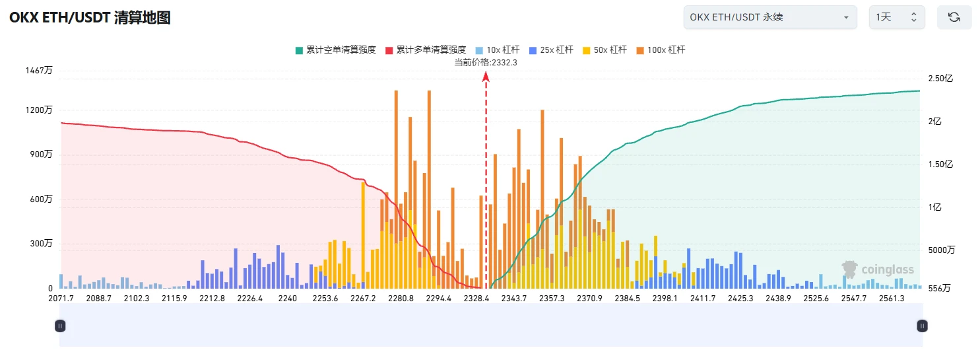Viewport: 980px width, 360px height.
Task: Click the 2343.7 x-axis price label
Action: (514, 299)
